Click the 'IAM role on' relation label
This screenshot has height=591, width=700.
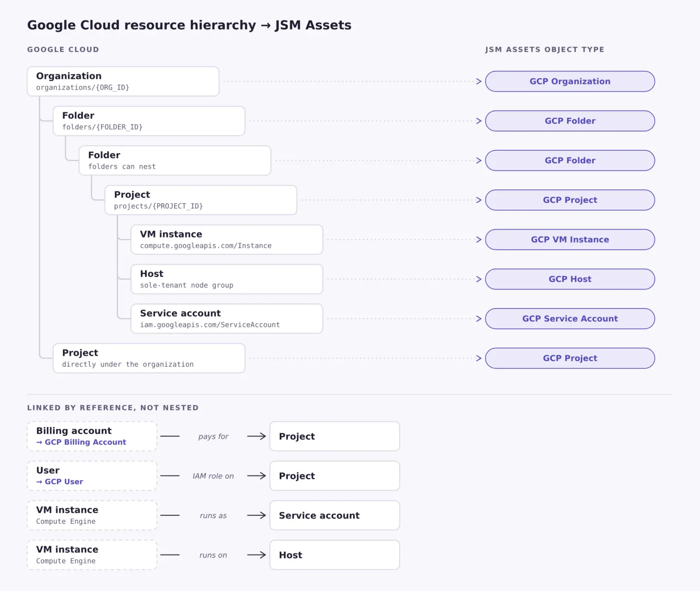pyautogui.click(x=213, y=476)
